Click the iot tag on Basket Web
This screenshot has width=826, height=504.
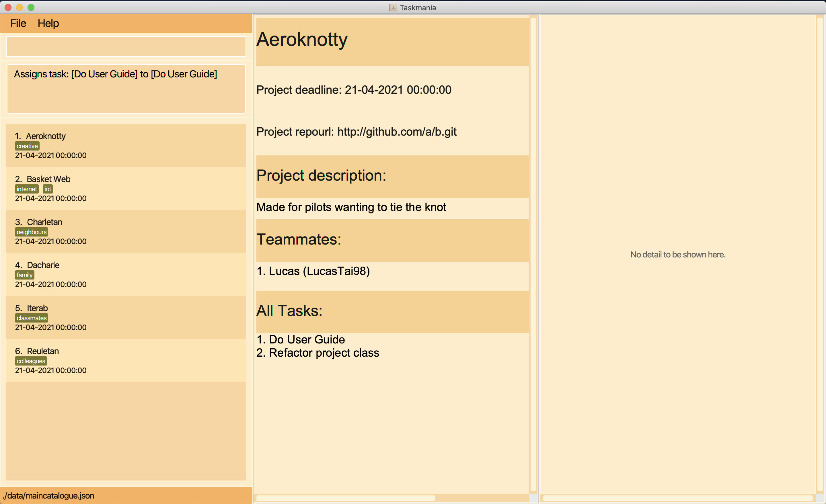47,189
